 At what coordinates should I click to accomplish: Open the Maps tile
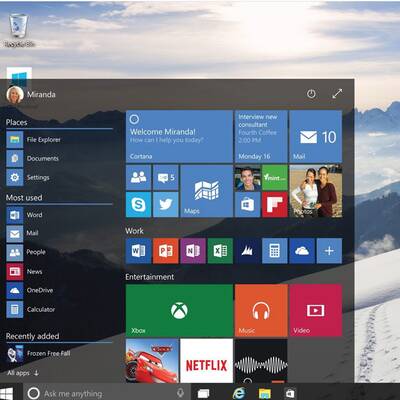(x=207, y=191)
